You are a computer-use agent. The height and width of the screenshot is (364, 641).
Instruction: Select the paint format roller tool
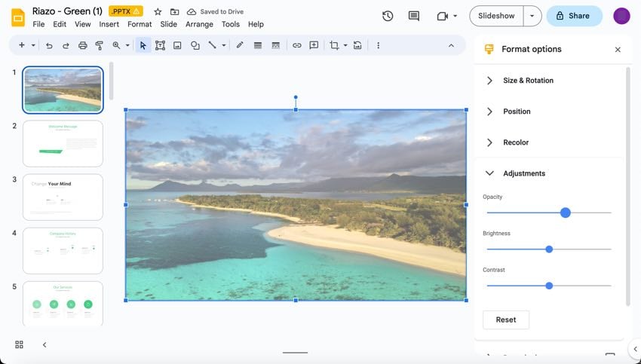(x=99, y=45)
